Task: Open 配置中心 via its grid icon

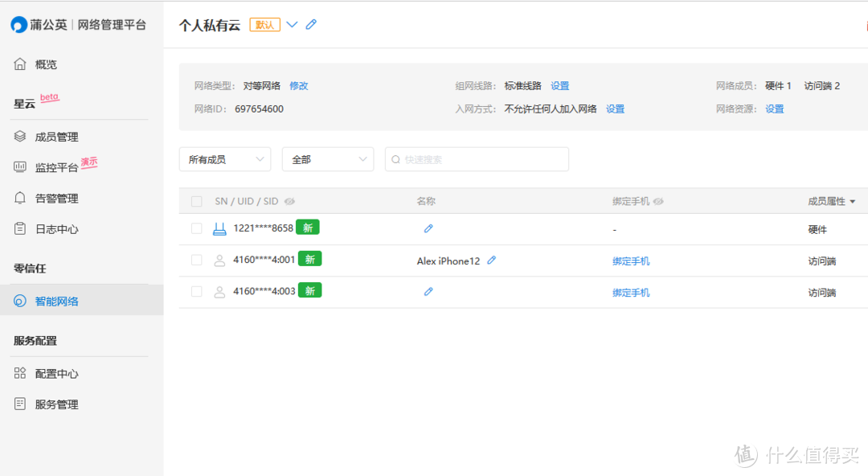Action: click(x=19, y=373)
